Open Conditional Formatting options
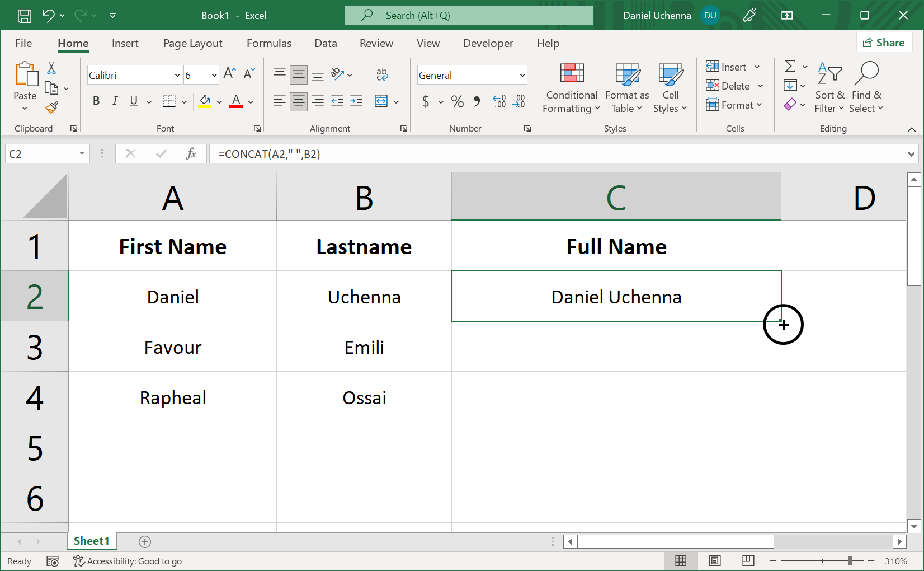 571,88
